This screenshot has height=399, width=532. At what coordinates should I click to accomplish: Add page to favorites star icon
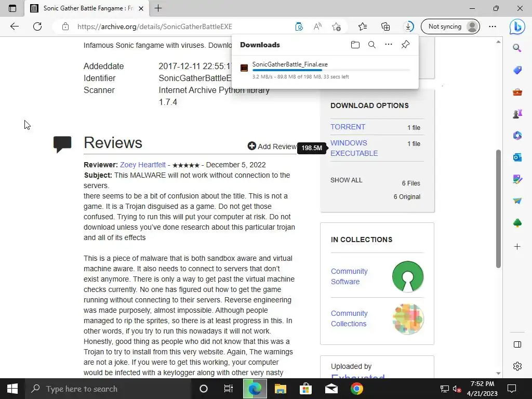tap(336, 26)
